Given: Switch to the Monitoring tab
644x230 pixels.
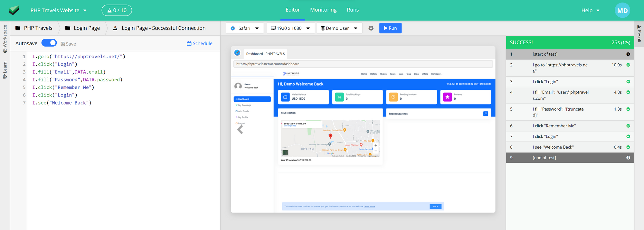Looking at the screenshot, I should point(323,10).
